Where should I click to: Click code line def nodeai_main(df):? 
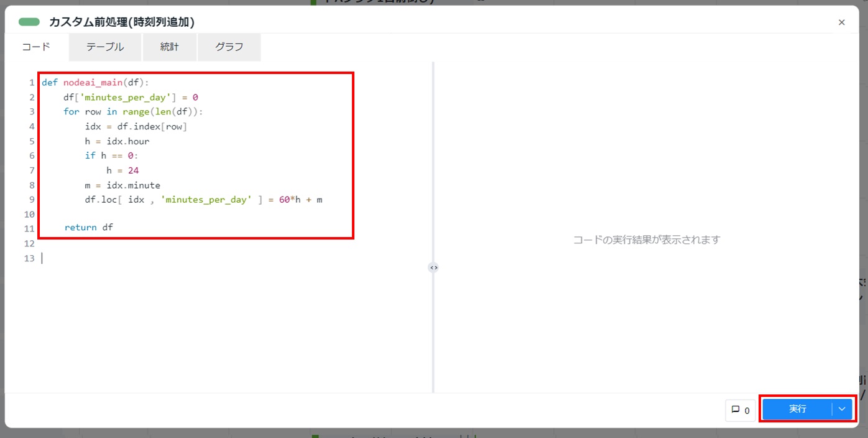point(96,82)
